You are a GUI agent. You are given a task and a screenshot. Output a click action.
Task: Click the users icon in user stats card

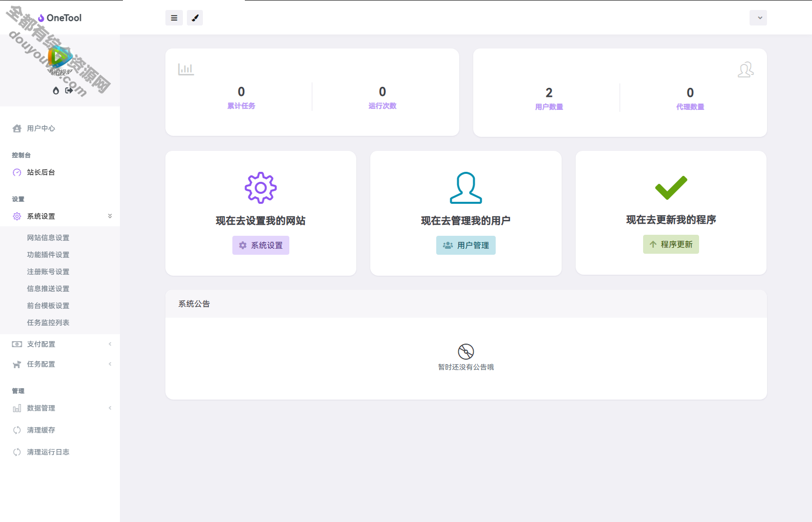coord(746,69)
